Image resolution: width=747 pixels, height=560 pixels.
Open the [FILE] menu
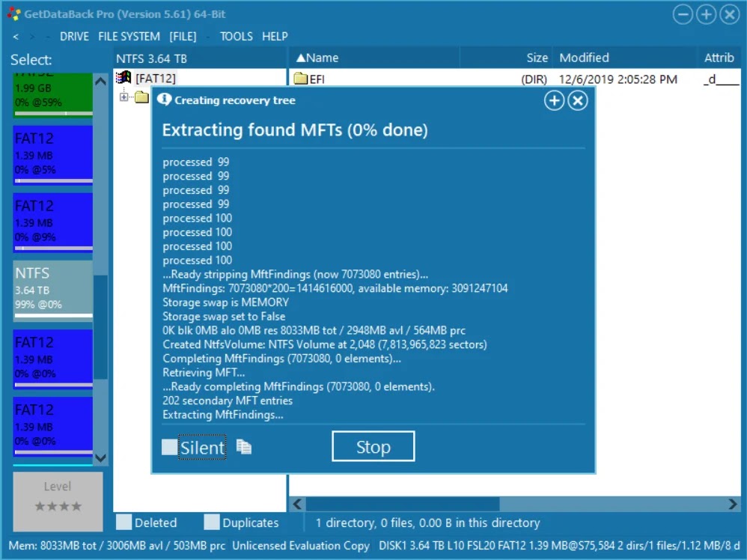click(183, 36)
